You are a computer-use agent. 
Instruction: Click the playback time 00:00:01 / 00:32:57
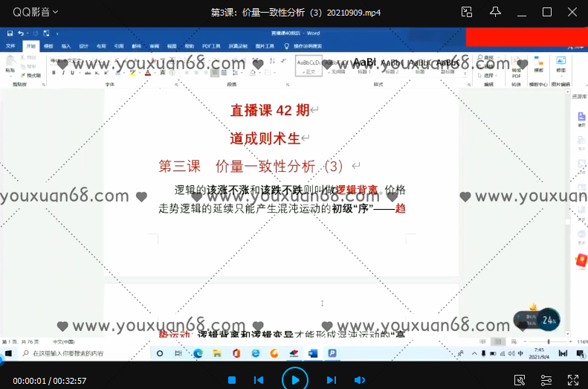(x=50, y=381)
